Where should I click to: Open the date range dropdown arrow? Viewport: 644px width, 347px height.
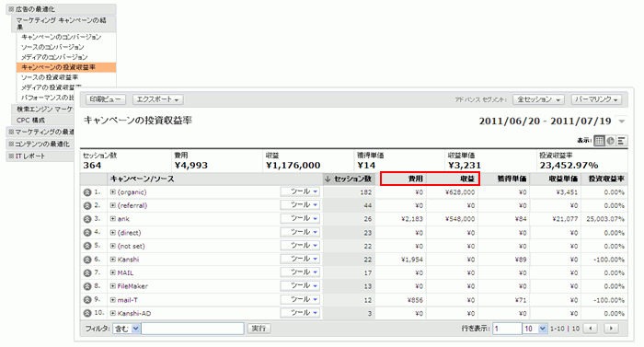pyautogui.click(x=622, y=121)
